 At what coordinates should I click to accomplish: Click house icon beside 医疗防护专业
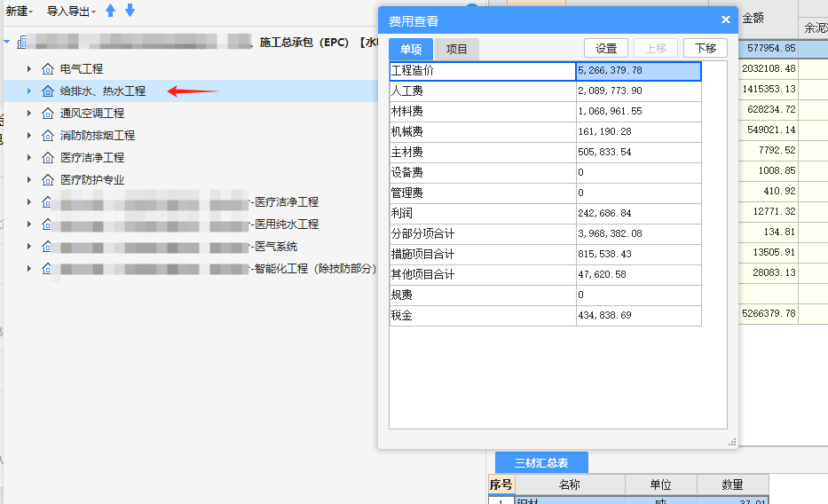pos(48,180)
